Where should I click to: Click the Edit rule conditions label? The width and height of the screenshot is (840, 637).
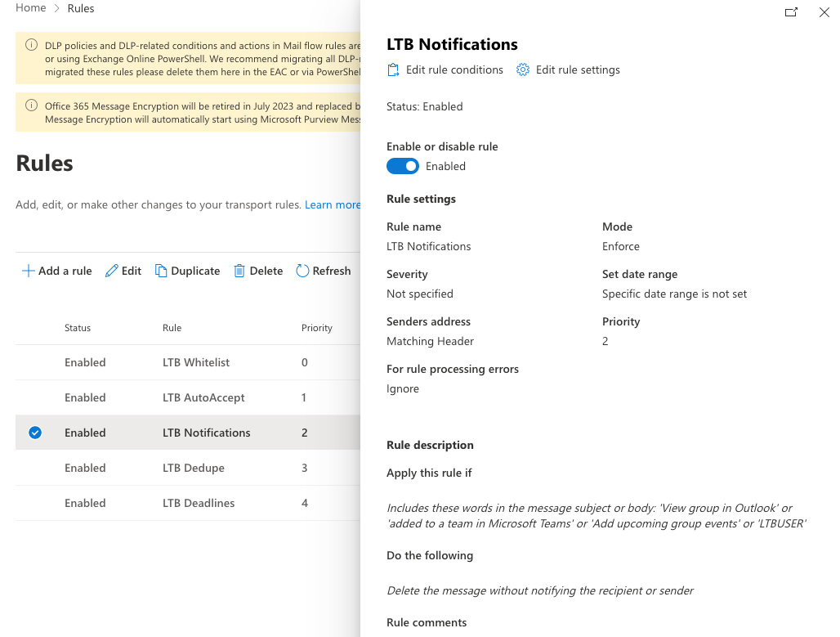[454, 70]
